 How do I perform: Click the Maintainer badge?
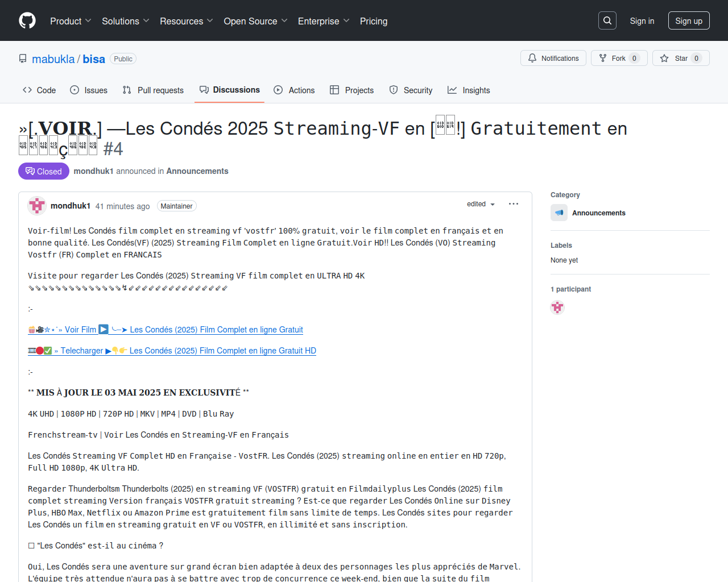pyautogui.click(x=177, y=206)
